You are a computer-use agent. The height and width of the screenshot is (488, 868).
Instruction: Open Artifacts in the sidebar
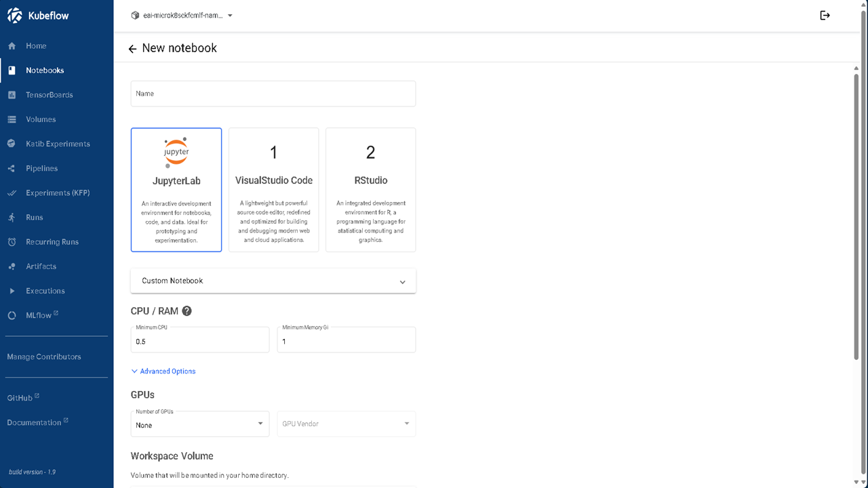[57, 266]
